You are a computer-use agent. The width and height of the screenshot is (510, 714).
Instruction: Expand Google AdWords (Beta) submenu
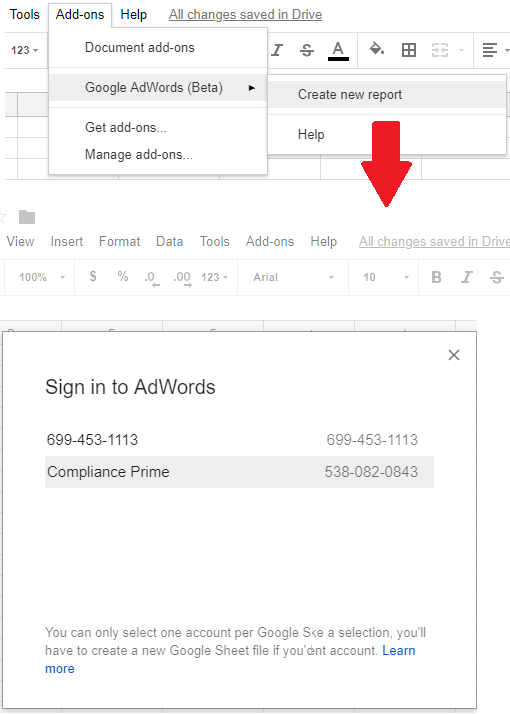click(x=158, y=87)
